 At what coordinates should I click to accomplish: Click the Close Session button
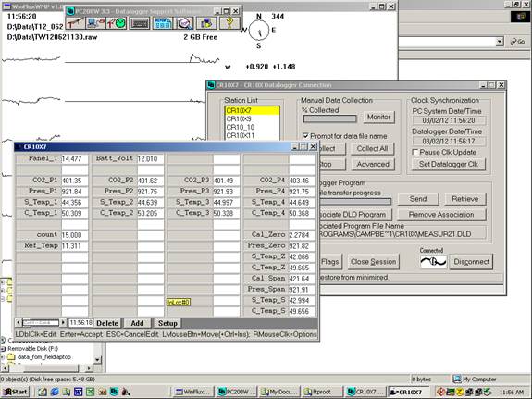coord(373,262)
